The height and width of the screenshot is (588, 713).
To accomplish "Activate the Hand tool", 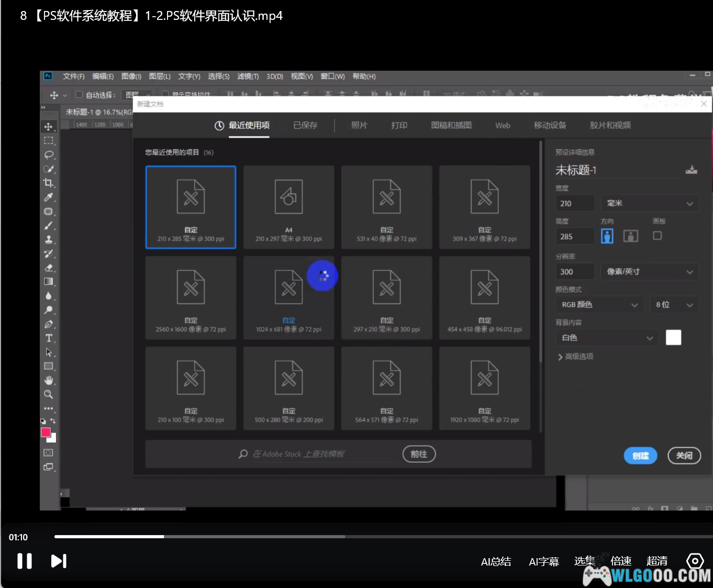I will coord(49,380).
